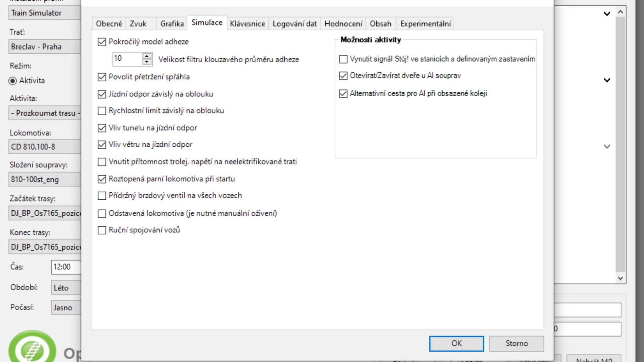Toggle Vliv větru na jízdní odpor

pos(102,144)
